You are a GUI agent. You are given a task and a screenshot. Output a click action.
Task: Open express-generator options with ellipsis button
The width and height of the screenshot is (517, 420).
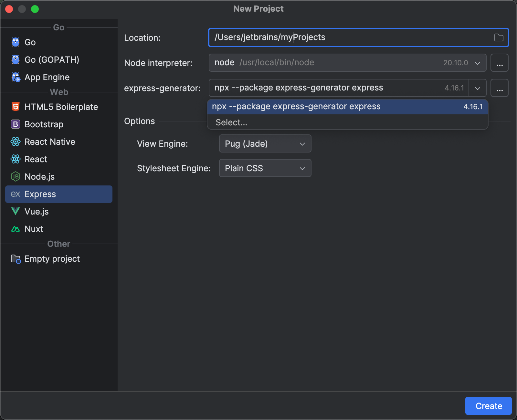tap(500, 88)
